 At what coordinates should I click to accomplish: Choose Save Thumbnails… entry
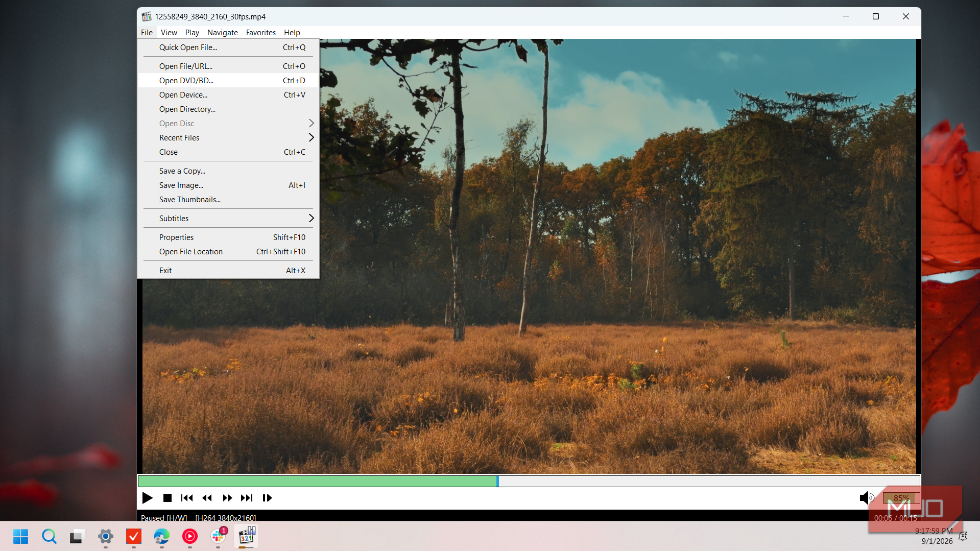228,200
